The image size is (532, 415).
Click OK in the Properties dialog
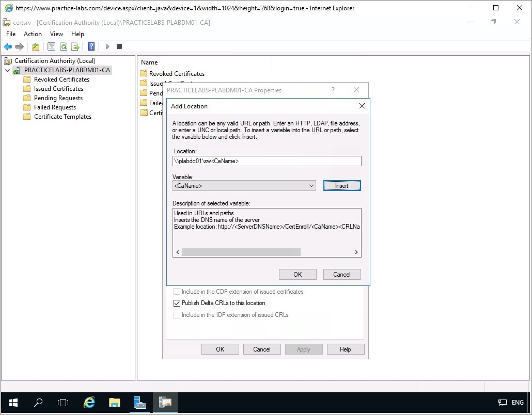pos(220,349)
